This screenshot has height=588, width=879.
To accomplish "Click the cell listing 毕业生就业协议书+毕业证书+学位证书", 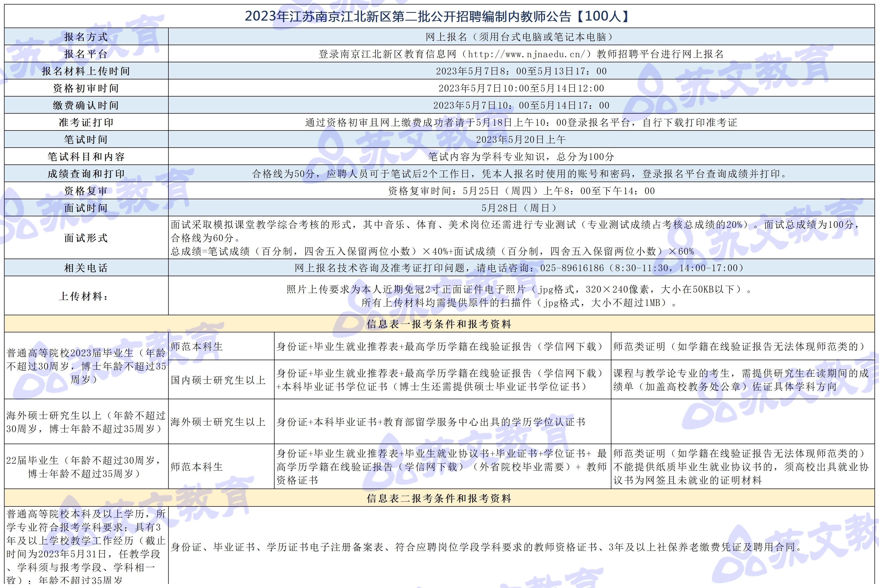I will pyautogui.click(x=442, y=467).
